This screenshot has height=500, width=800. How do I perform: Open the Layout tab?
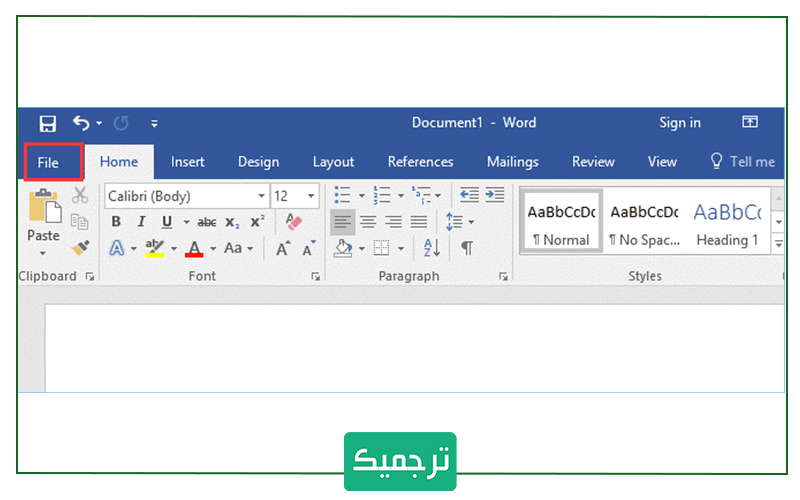click(333, 162)
